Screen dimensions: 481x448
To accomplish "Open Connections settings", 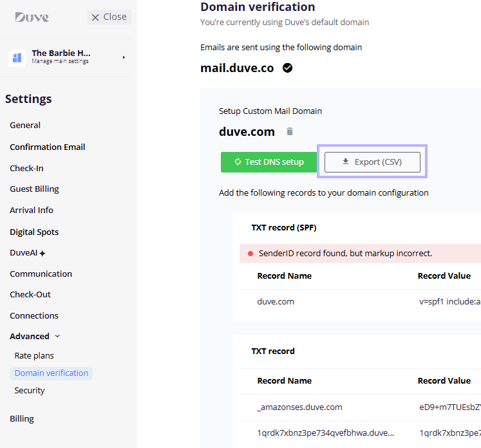I will tap(34, 315).
